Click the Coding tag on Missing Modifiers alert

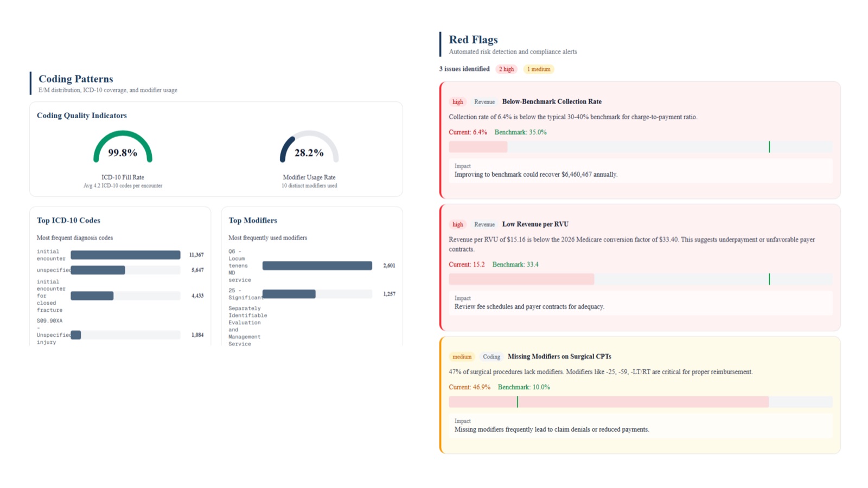tap(492, 357)
